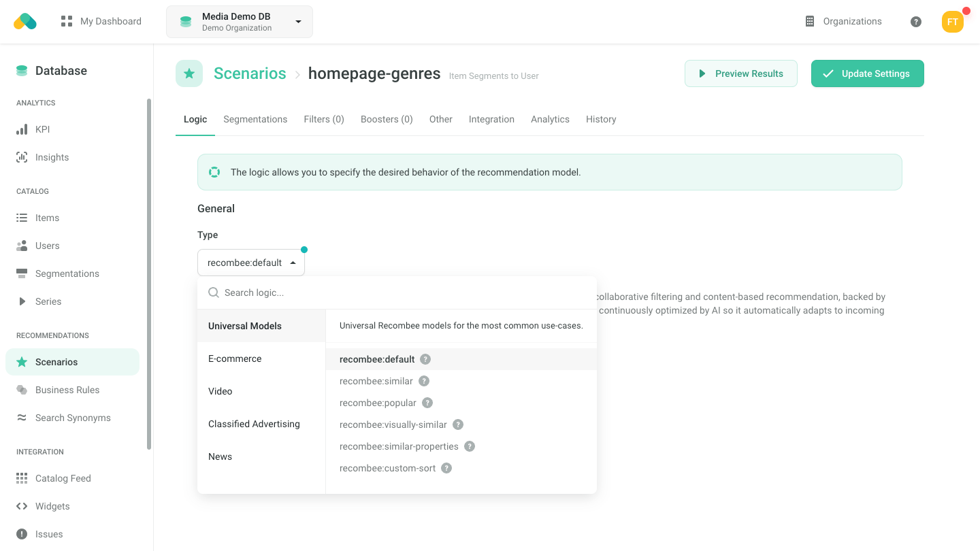980x551 pixels.
Task: Select the Universal Models category
Action: coord(261,326)
